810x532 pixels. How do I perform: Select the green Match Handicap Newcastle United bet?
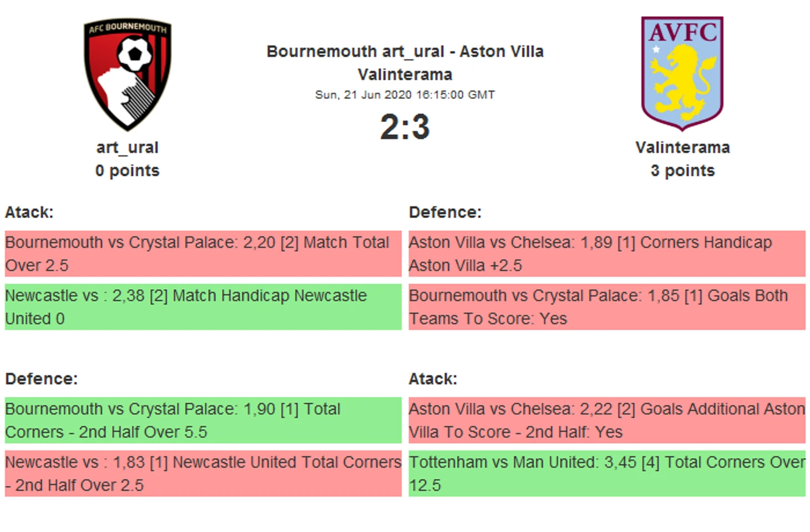click(x=202, y=307)
